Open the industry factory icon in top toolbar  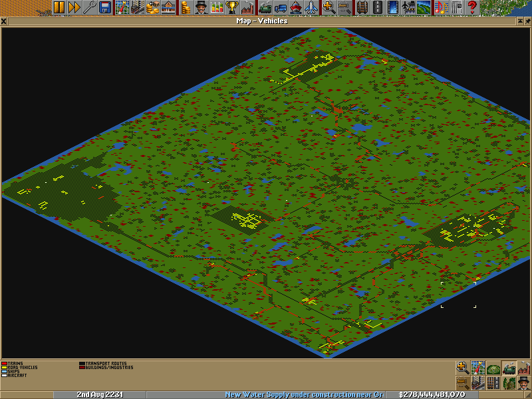[x=247, y=7]
